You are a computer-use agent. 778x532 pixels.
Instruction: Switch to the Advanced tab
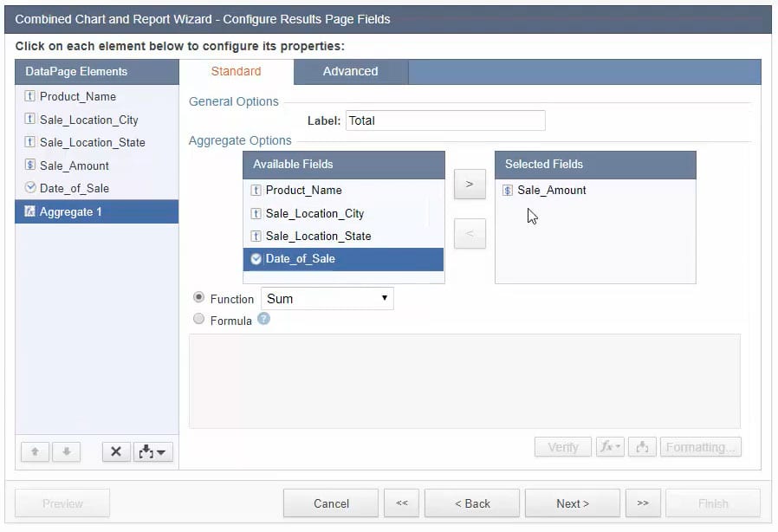350,72
